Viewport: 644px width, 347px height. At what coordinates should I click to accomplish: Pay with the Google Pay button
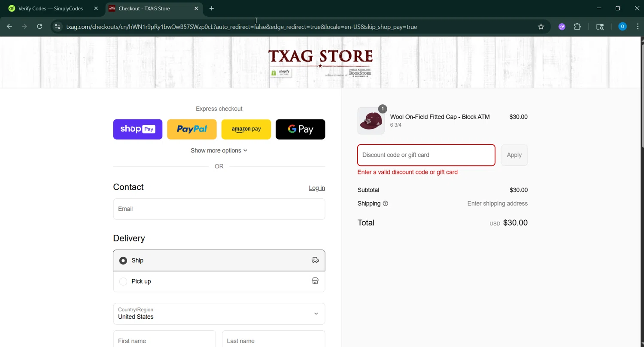[x=300, y=129]
